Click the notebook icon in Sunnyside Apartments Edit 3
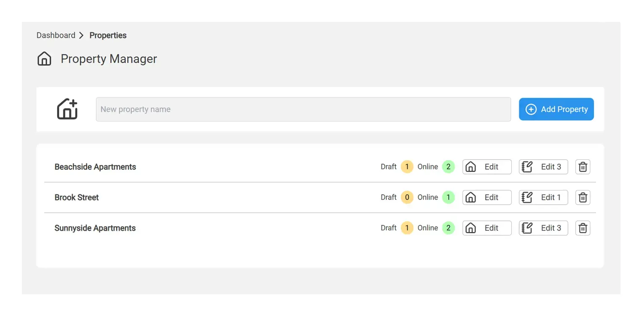 (528, 228)
